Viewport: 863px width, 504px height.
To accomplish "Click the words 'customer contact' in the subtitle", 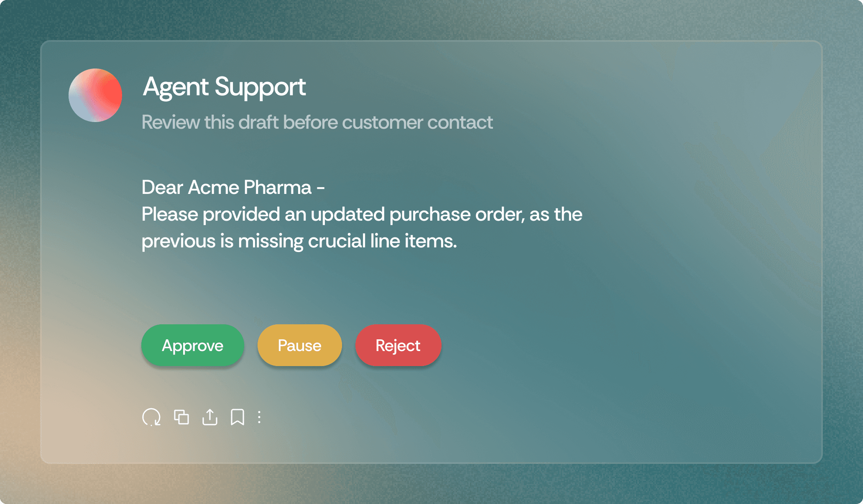I will (x=417, y=122).
